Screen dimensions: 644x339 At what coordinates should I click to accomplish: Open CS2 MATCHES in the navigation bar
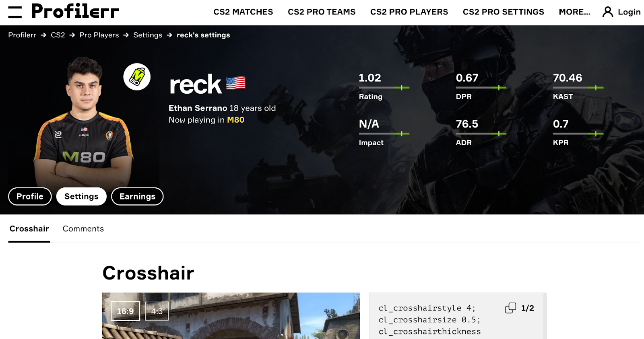click(x=243, y=12)
